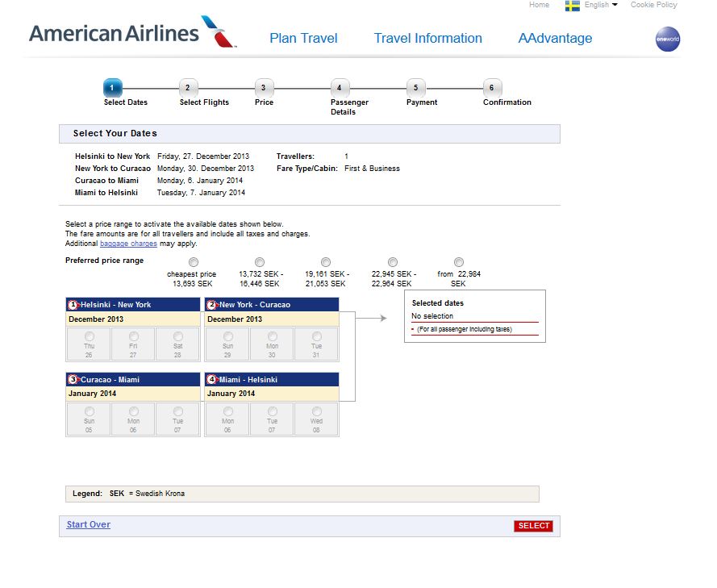Pick Fri 27 for Helsinki - New York
This screenshot has width=717, height=588.
(134, 336)
